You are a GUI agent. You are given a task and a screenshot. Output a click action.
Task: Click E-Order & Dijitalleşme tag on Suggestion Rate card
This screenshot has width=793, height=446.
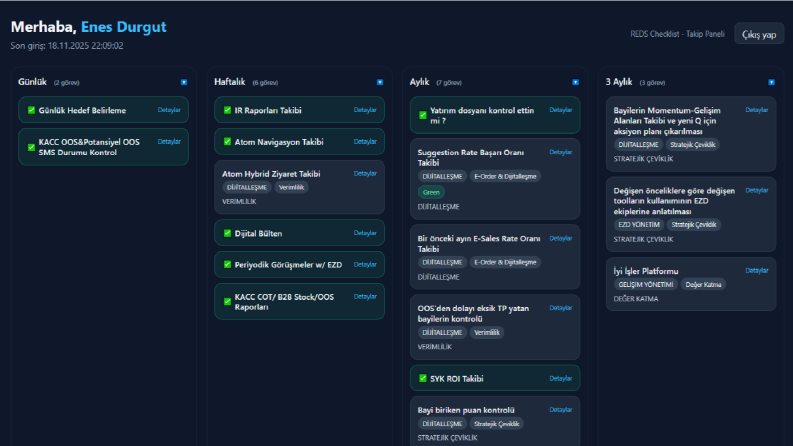[x=505, y=176]
